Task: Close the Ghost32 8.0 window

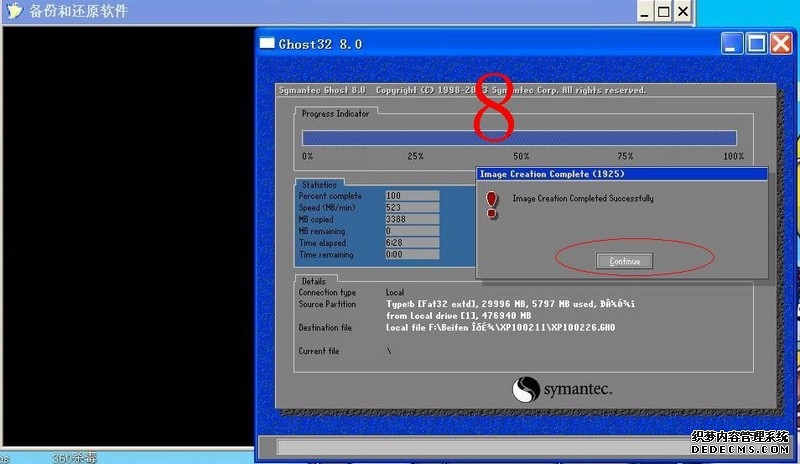Action: tap(781, 44)
